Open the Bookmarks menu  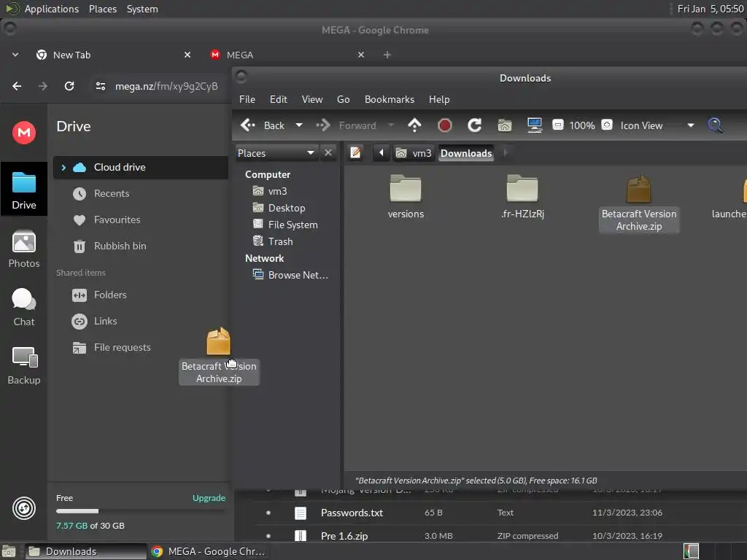click(x=390, y=99)
